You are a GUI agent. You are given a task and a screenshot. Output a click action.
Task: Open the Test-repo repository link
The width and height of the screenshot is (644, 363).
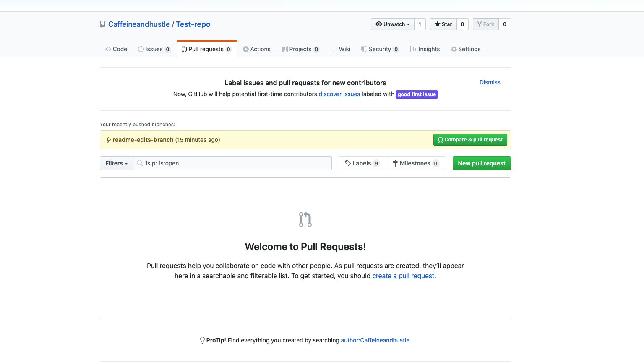pos(193,24)
